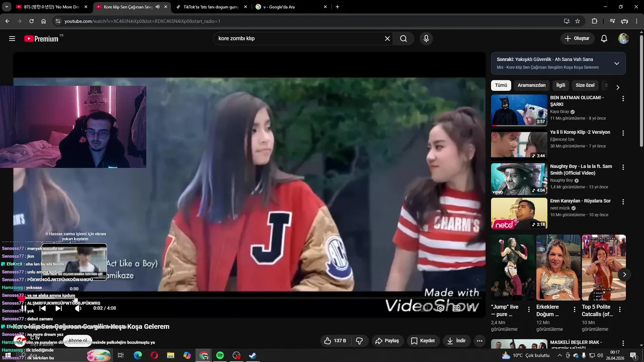This screenshot has width=644, height=362.
Task: Bookmark this page with star
Action: pos(578,21)
